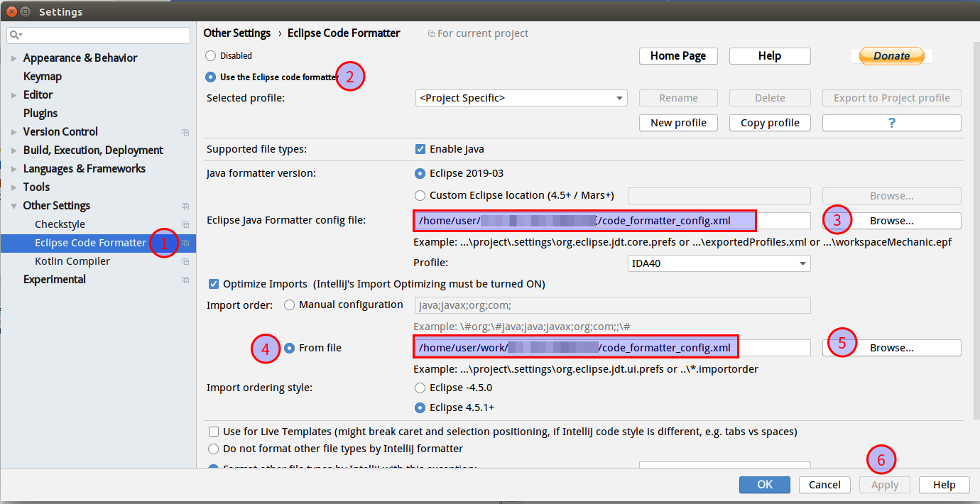
Task: Click the Custom Eclipse location path field
Action: [719, 196]
